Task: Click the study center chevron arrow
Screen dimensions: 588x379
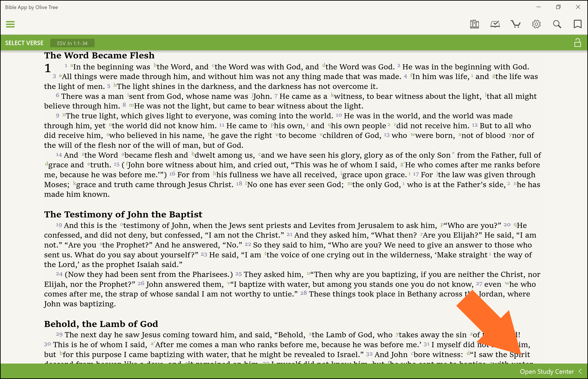Action: 580,371
